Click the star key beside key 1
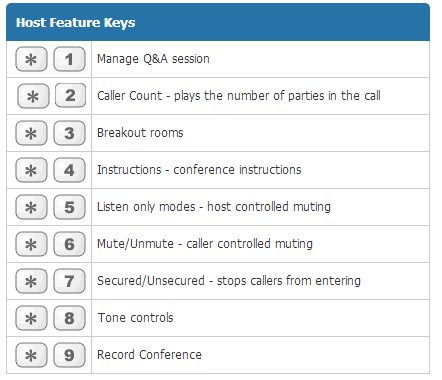 tap(31, 59)
